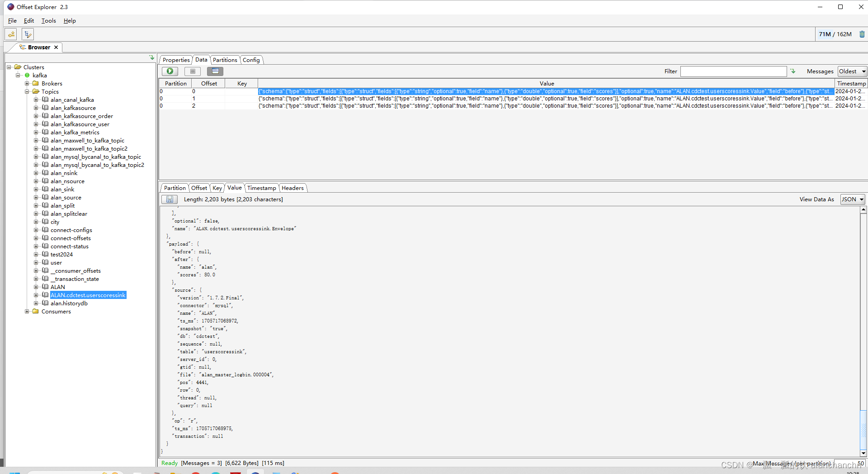Click the alan.historydb topic icon

45,303
